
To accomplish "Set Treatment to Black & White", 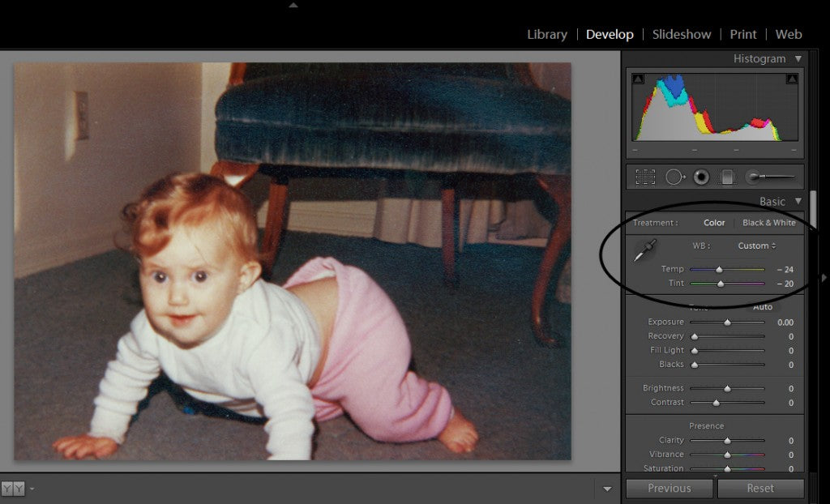I will click(768, 223).
